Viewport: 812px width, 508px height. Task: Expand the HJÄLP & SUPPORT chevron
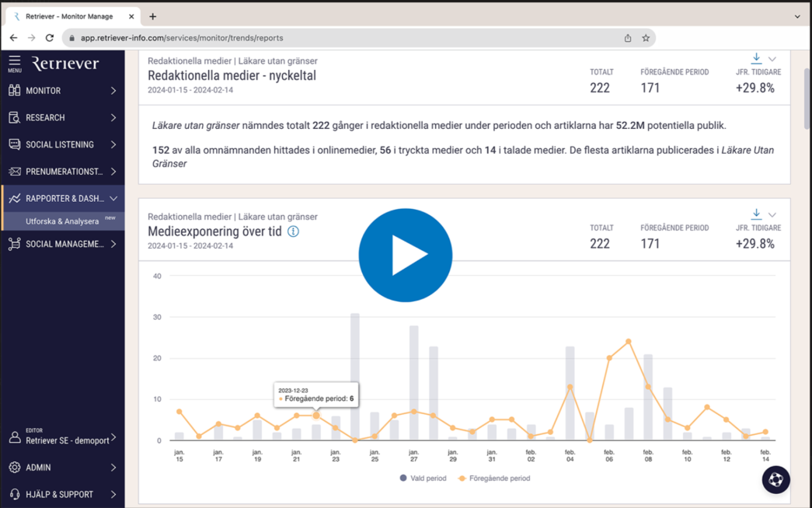113,495
